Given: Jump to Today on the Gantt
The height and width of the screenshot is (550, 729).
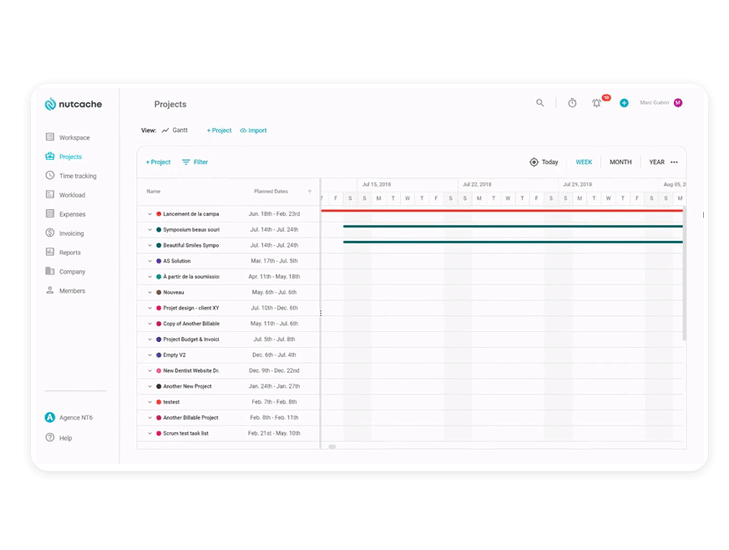Looking at the screenshot, I should point(544,162).
